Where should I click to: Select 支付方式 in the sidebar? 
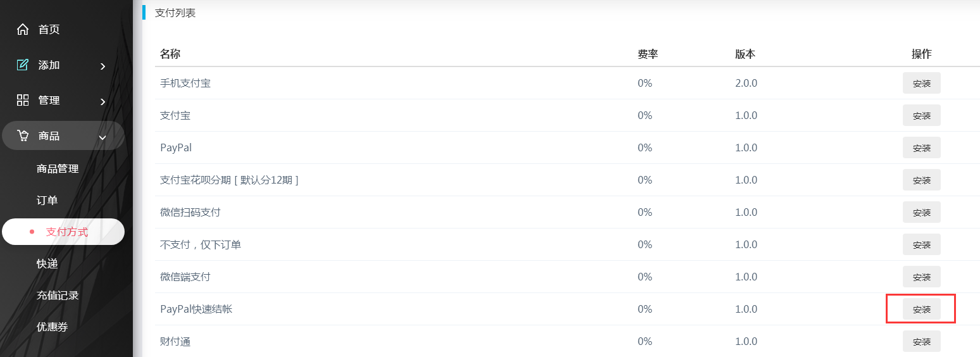pos(66,232)
